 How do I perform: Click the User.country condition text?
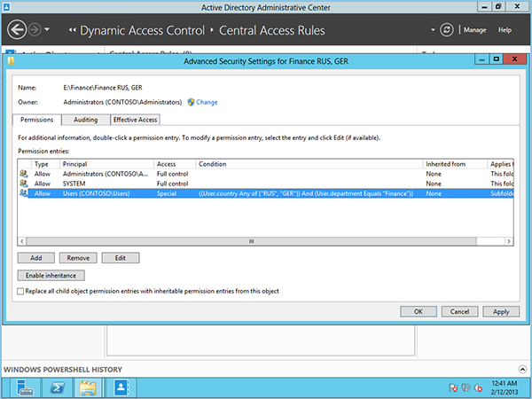[306, 193]
